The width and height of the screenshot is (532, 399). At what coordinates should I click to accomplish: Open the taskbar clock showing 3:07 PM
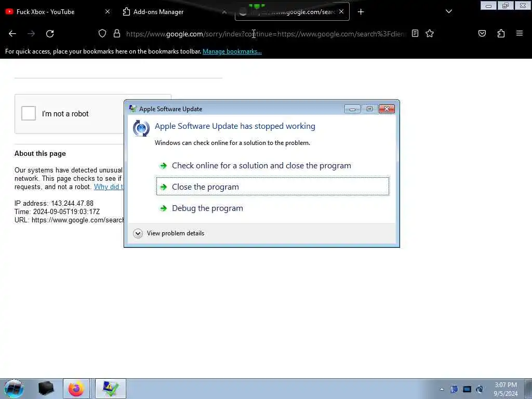(506, 389)
